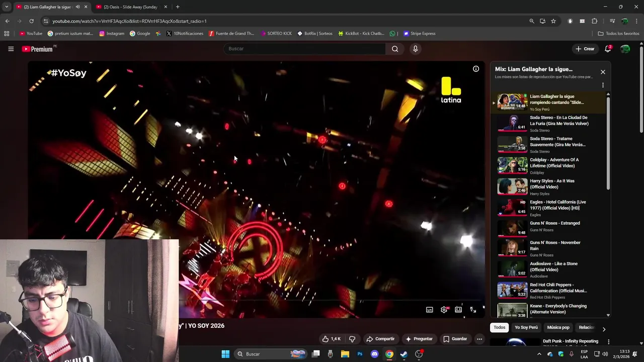Go back to the previous page

pyautogui.click(x=7, y=21)
